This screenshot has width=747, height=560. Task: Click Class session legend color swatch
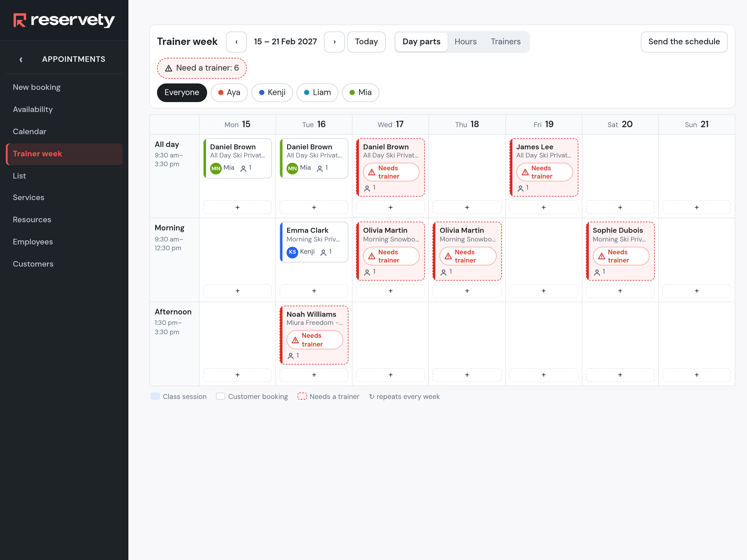tap(155, 396)
